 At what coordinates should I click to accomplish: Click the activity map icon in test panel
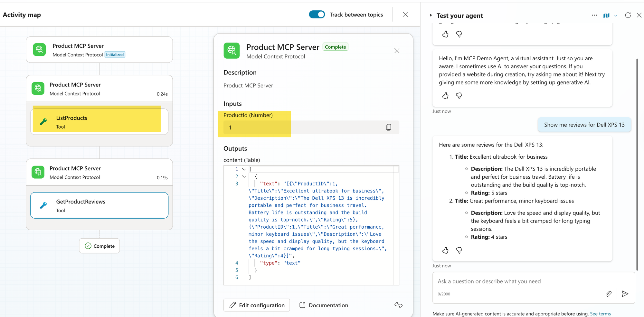click(x=606, y=15)
